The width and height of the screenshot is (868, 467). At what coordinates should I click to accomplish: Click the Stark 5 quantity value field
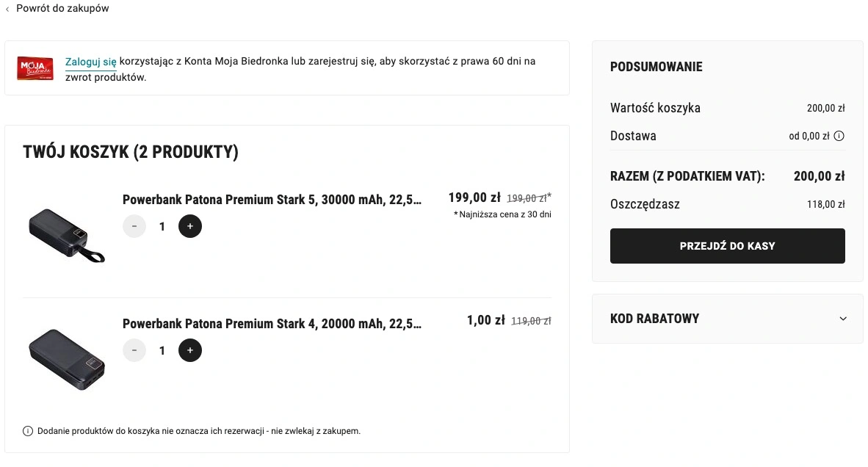[x=162, y=226]
